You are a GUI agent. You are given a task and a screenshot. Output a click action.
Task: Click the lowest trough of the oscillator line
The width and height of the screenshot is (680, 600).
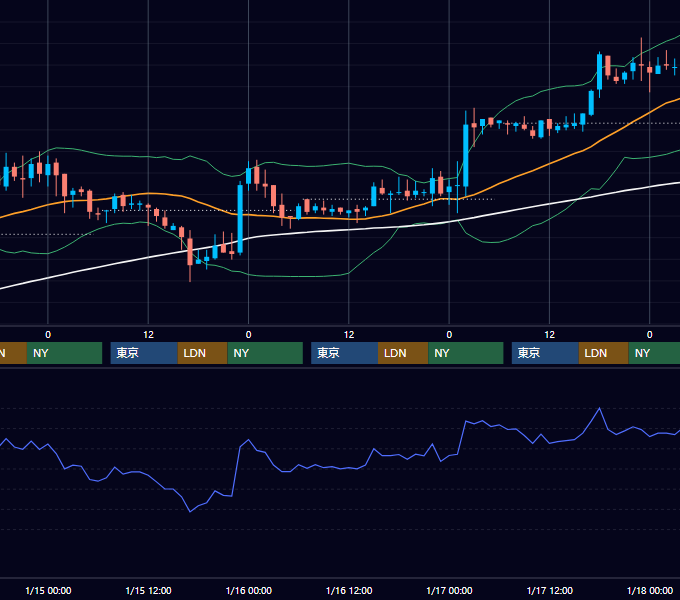pyautogui.click(x=190, y=512)
